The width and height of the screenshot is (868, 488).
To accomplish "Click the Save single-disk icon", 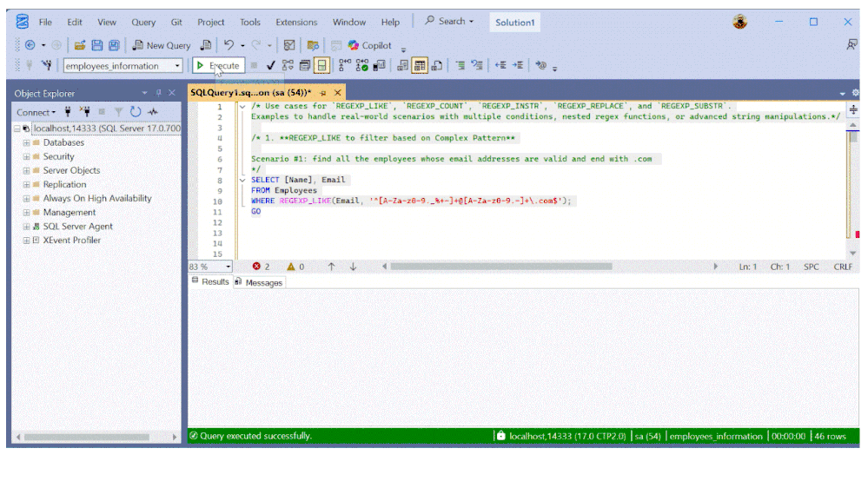I will tap(96, 45).
